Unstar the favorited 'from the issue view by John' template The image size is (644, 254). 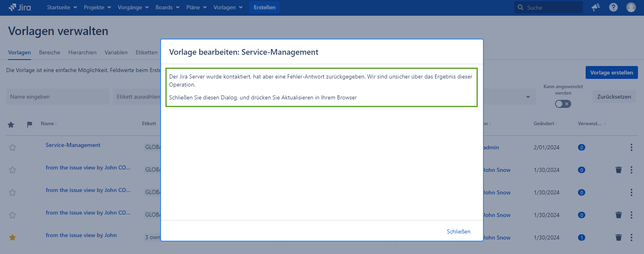(x=12, y=237)
